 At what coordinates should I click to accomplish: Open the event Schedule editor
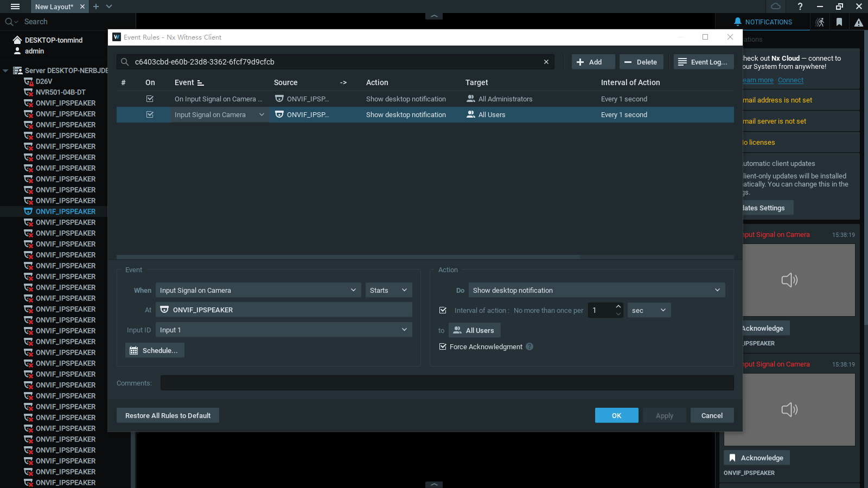pos(155,350)
